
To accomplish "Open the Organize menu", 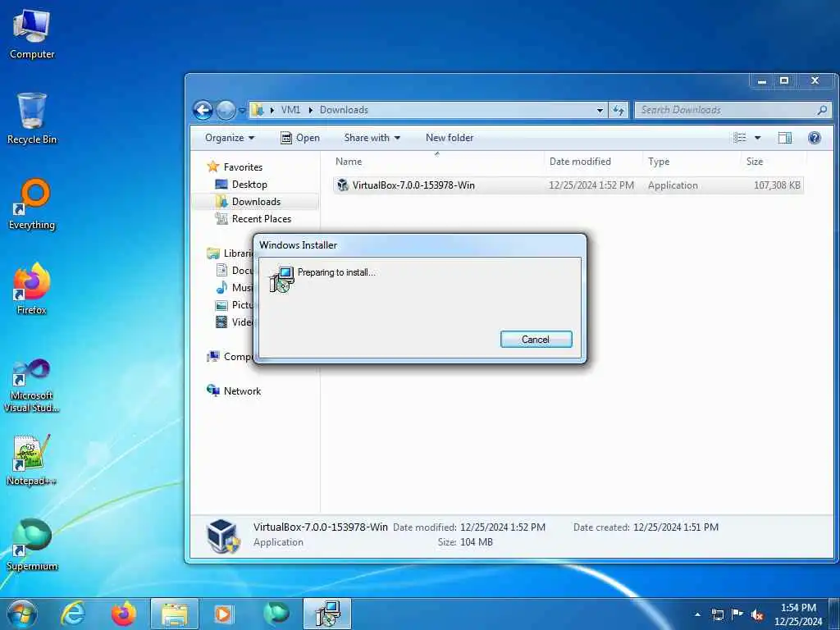I will click(230, 138).
